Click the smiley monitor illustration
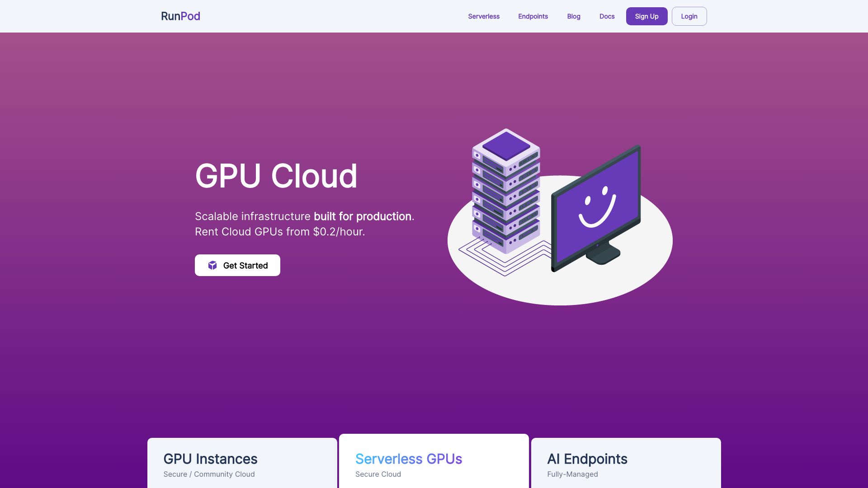Screen dimensions: 868x488 [x=596, y=208]
